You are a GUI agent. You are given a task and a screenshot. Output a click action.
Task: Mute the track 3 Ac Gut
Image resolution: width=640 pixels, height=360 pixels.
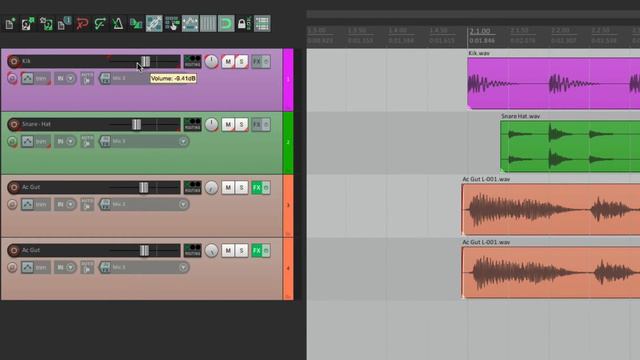tap(228, 188)
